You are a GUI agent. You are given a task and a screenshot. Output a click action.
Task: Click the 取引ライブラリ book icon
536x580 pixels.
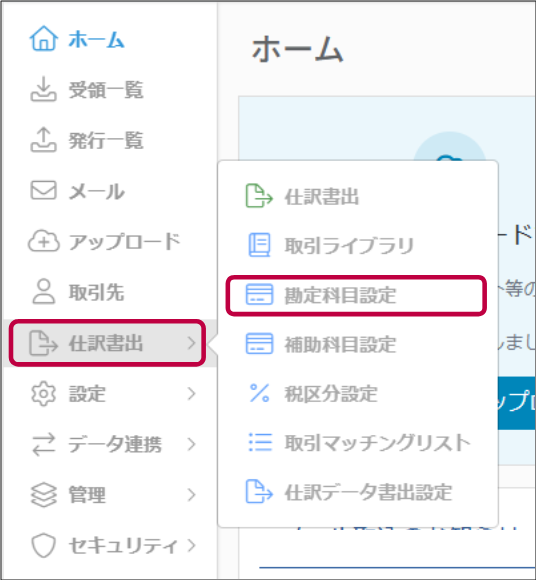(259, 245)
